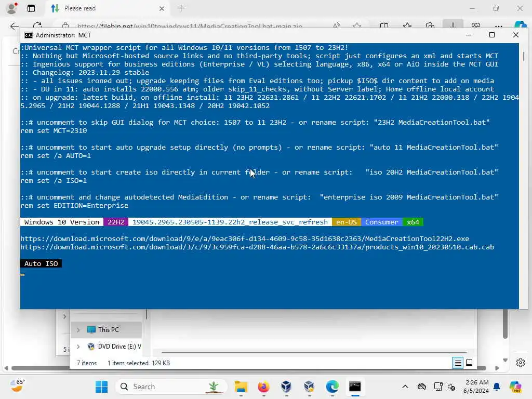
Task: Click the "x64" architecture label
Action: tap(413, 222)
